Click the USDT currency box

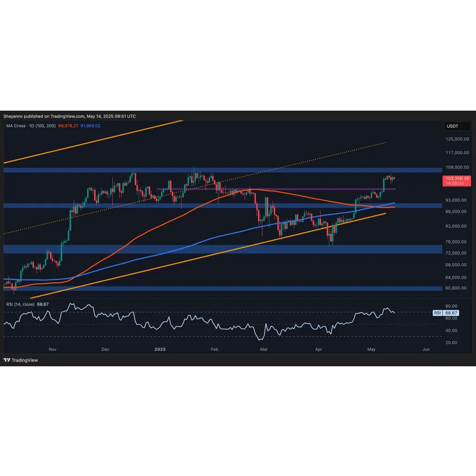(457, 126)
